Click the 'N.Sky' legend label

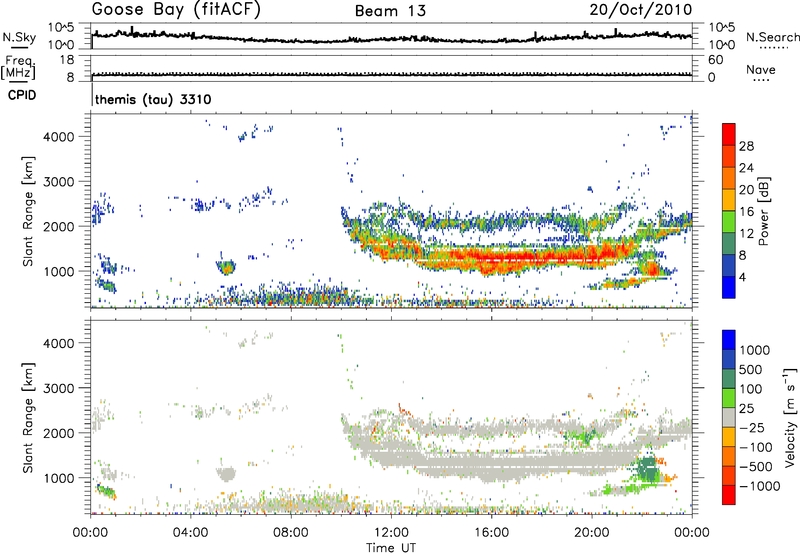(19, 37)
